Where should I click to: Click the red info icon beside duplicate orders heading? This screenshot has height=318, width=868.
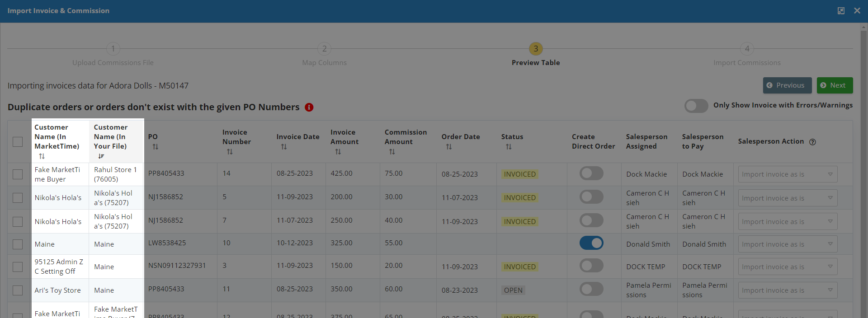click(x=309, y=108)
